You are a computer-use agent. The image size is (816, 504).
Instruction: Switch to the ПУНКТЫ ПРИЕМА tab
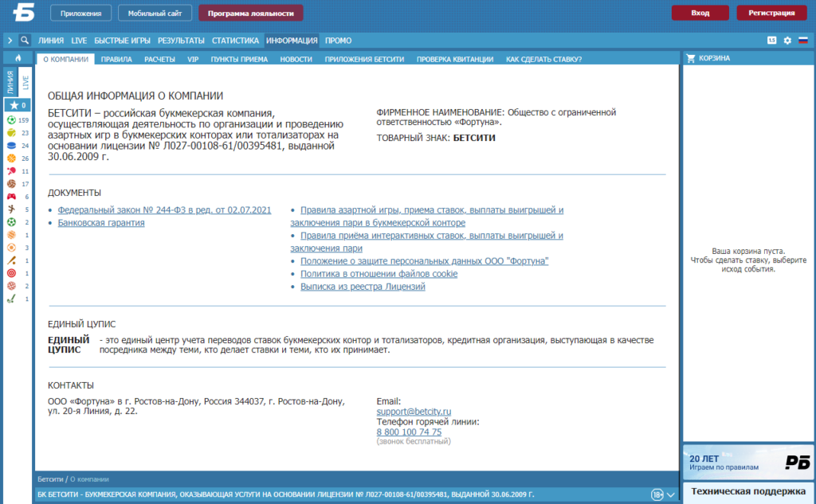point(239,59)
